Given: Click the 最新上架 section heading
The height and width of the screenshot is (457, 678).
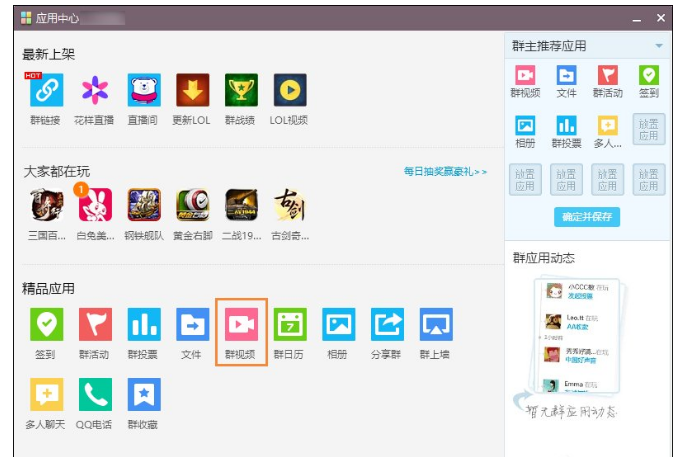Looking at the screenshot, I should pos(48,54).
